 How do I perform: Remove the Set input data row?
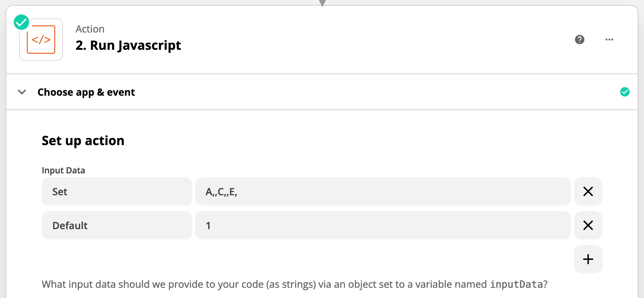(588, 191)
